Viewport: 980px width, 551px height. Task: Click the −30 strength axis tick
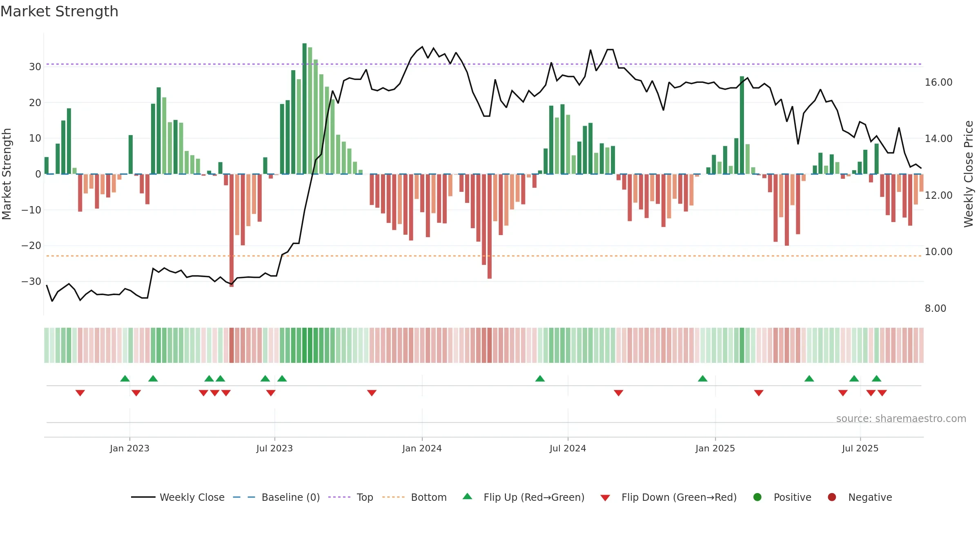coord(31,282)
